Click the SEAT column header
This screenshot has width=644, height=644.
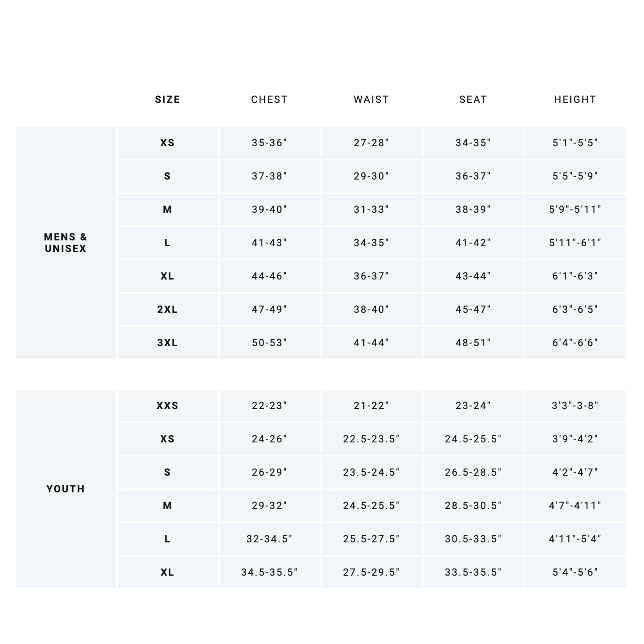(473, 99)
